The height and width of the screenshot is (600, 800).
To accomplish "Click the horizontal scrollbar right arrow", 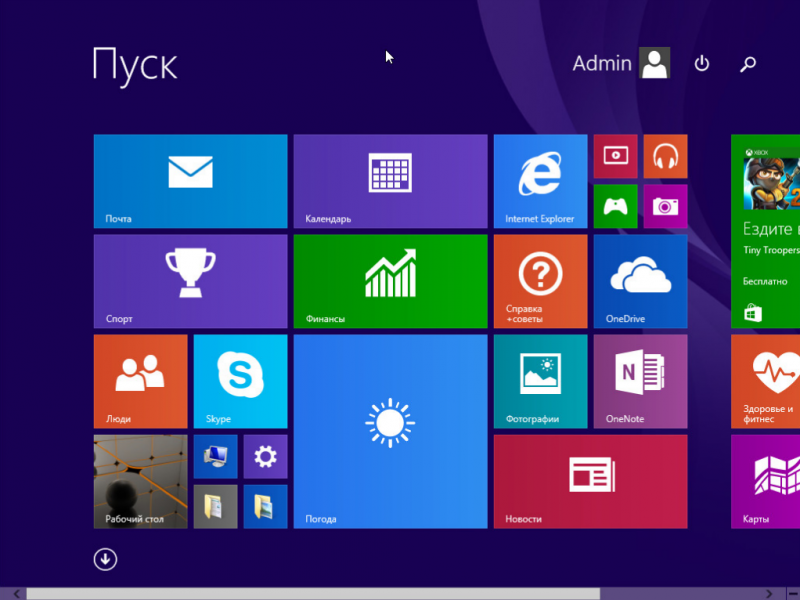I will click(x=769, y=593).
